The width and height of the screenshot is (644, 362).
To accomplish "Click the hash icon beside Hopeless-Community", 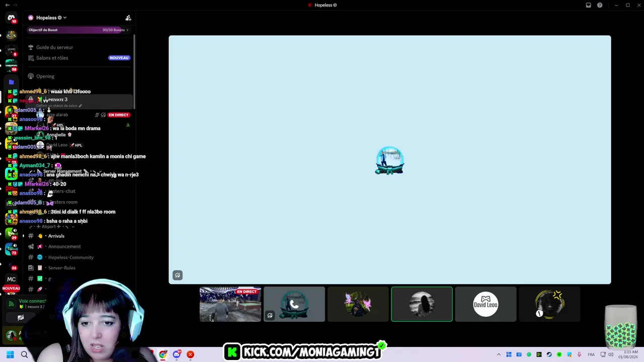I will tap(31, 257).
